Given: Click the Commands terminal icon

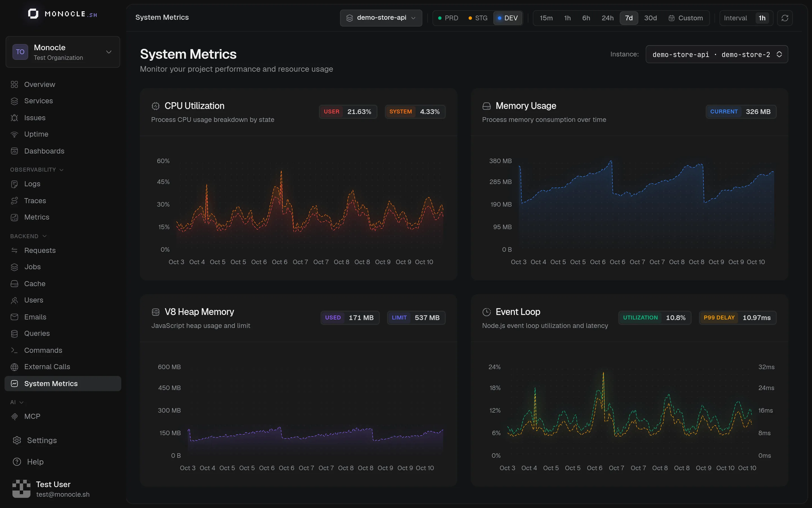Looking at the screenshot, I should coord(14,351).
